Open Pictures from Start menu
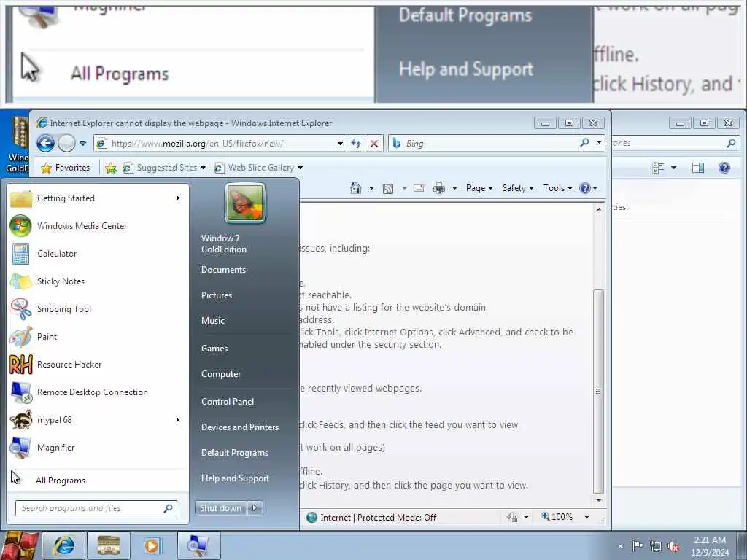Screen dimensions: 747x560 216,295
